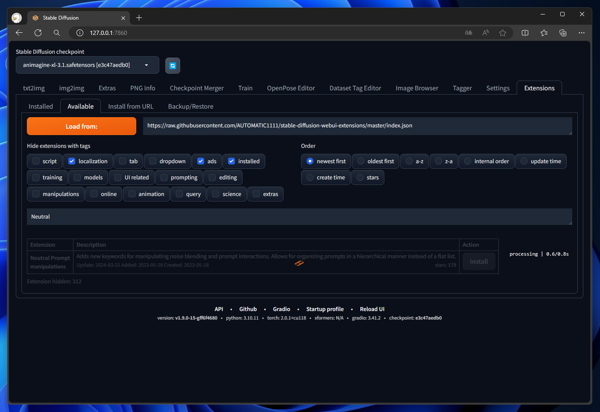
Task: Toggle the animation tag checkbox
Action: point(132,194)
